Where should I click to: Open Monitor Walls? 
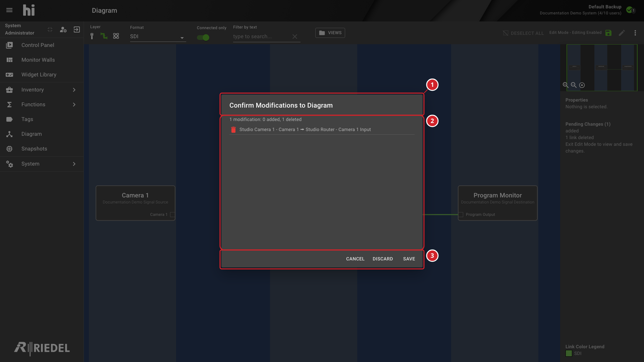click(x=42, y=60)
